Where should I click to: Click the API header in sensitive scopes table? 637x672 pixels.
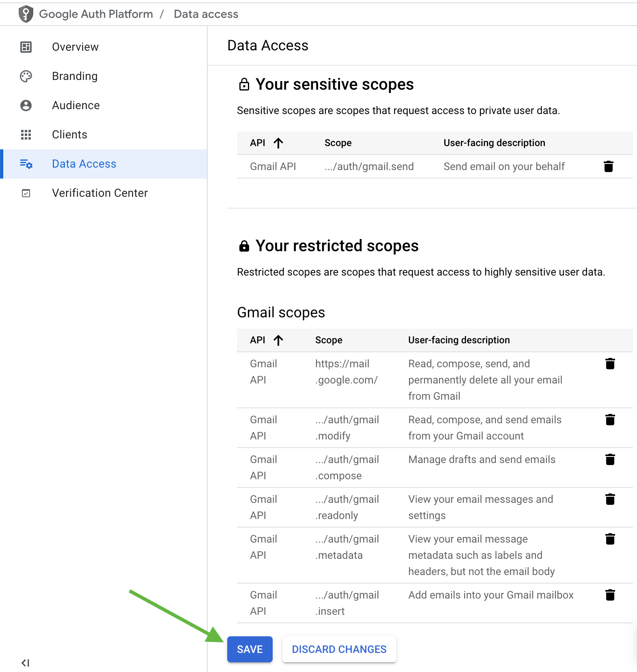pyautogui.click(x=258, y=143)
